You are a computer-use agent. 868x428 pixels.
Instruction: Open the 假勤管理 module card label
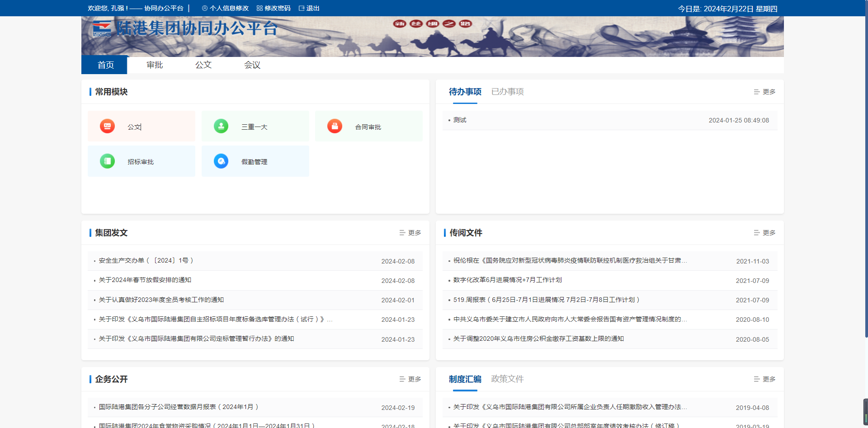coord(255,162)
